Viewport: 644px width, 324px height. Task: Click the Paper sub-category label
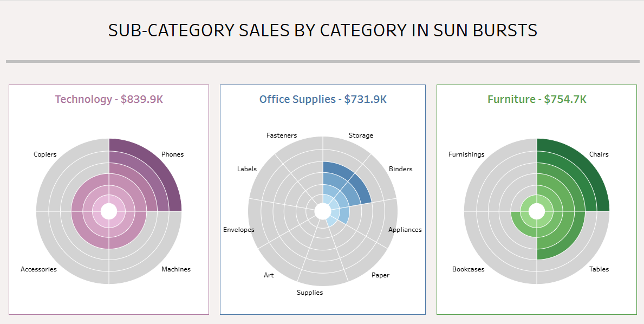[380, 275]
